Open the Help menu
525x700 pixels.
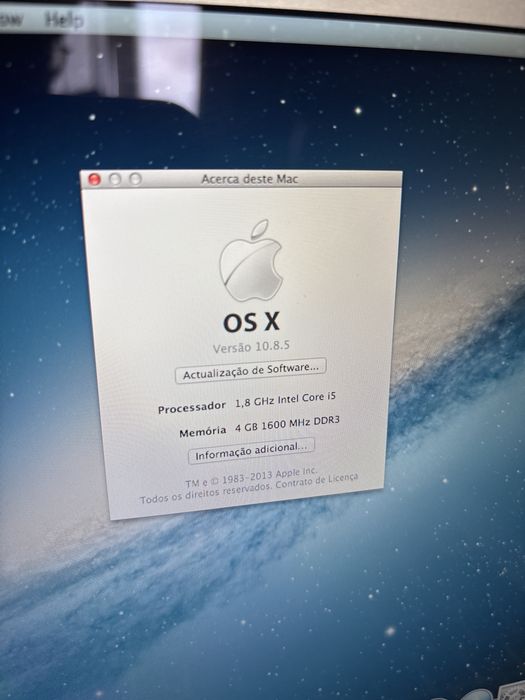[64, 20]
